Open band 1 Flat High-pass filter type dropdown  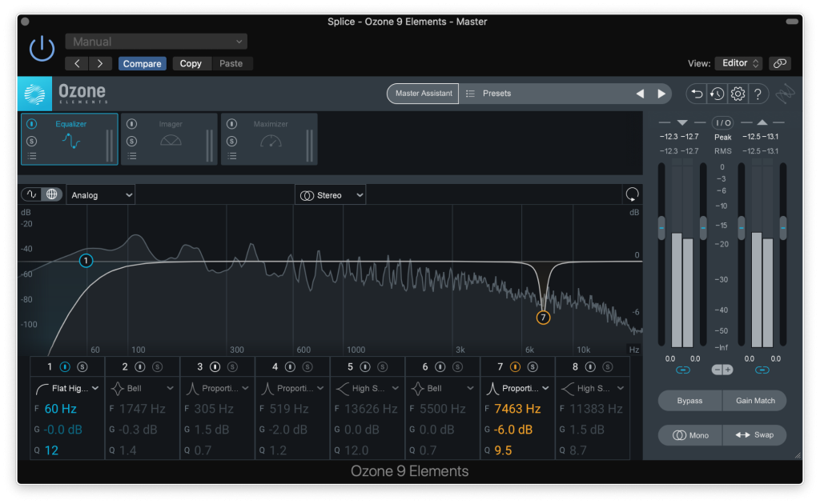(67, 388)
